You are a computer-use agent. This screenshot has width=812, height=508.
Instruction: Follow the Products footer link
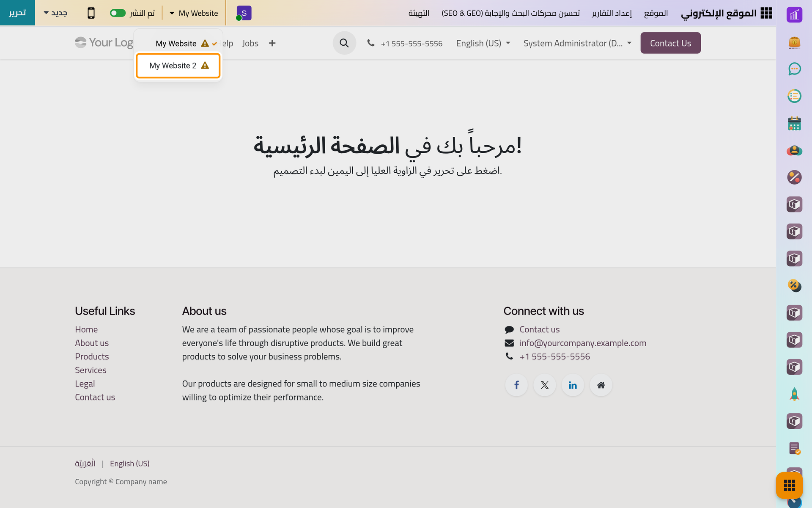tap(92, 356)
